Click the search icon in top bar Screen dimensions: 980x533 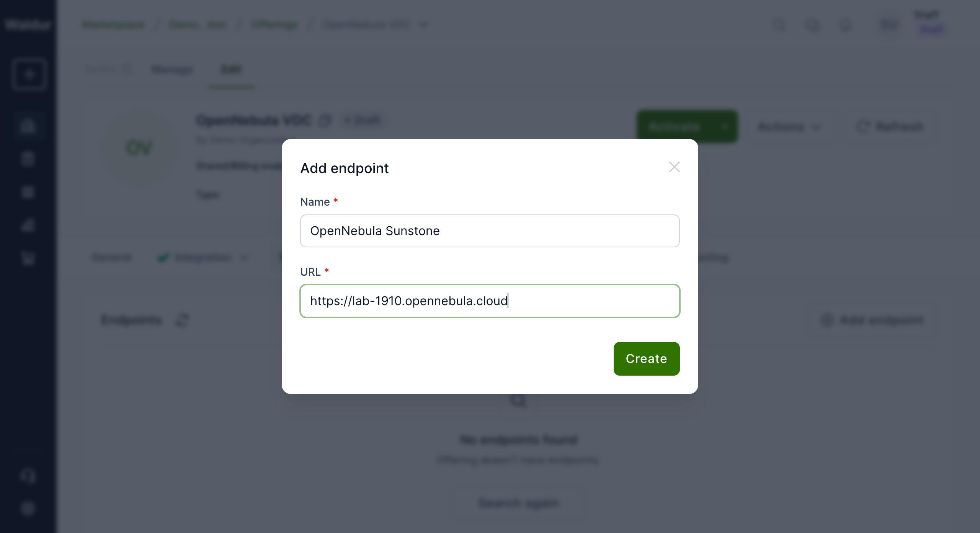click(x=779, y=25)
